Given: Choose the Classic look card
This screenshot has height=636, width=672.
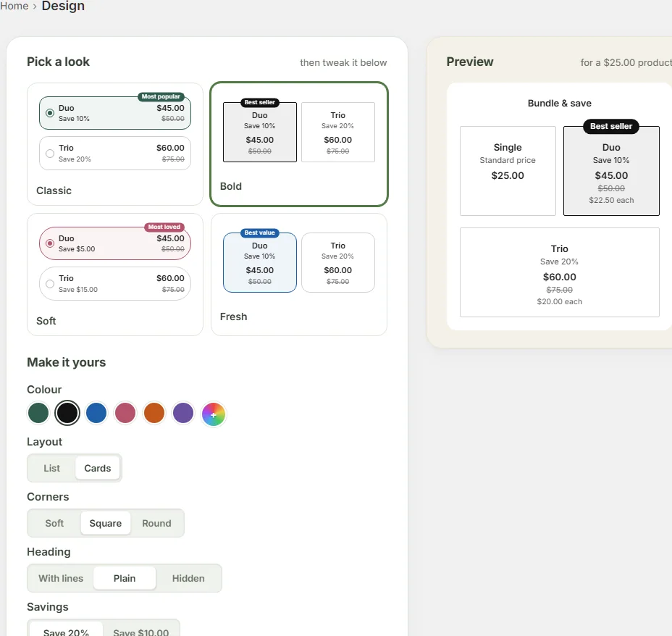Looking at the screenshot, I should [115, 144].
